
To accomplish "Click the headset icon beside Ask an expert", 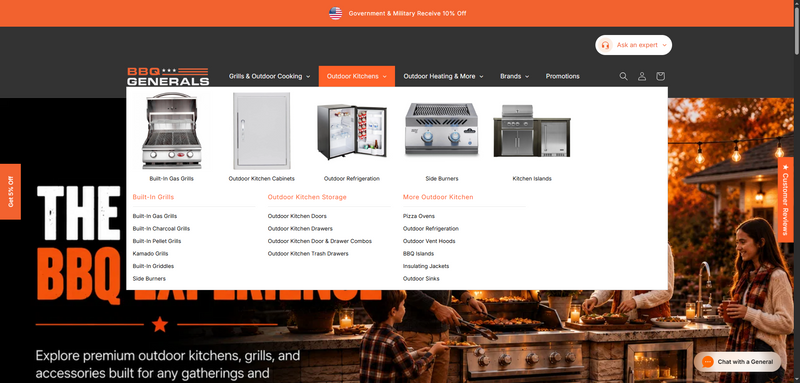I will [606, 45].
